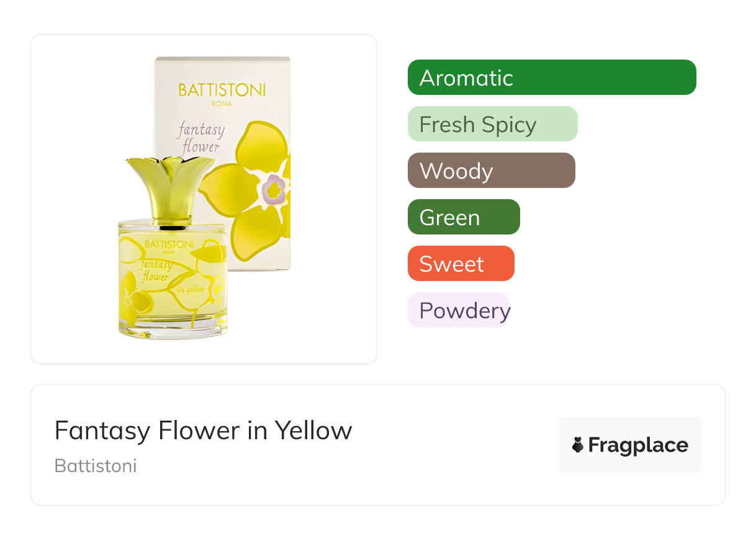
Task: Select the Sweet accord bar
Action: point(461,264)
